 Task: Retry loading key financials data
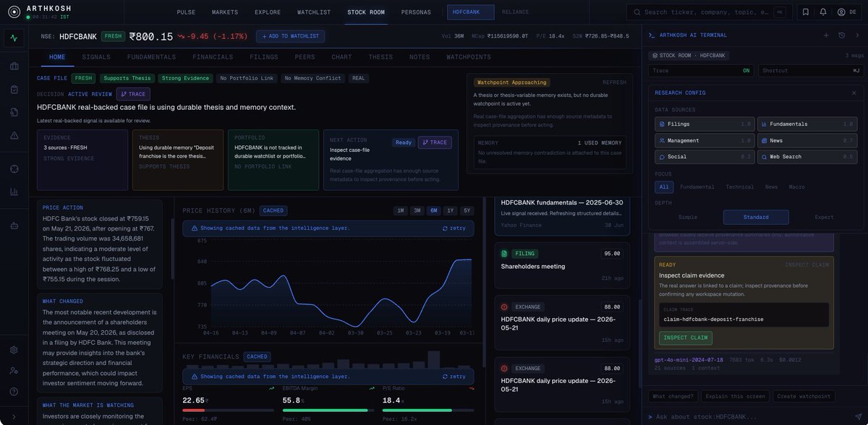click(x=454, y=376)
